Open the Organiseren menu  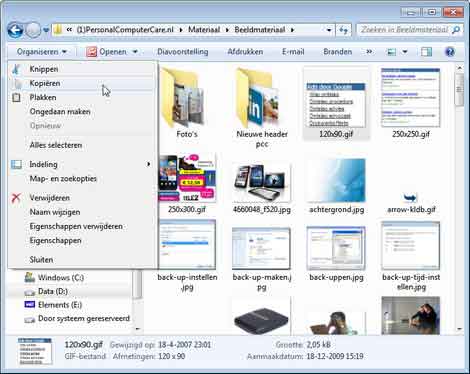(42, 52)
